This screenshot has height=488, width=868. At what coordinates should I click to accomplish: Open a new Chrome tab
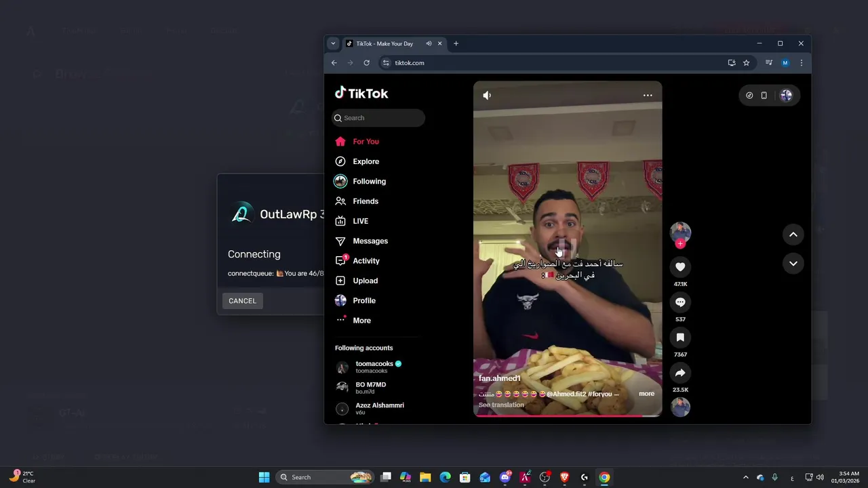click(456, 43)
